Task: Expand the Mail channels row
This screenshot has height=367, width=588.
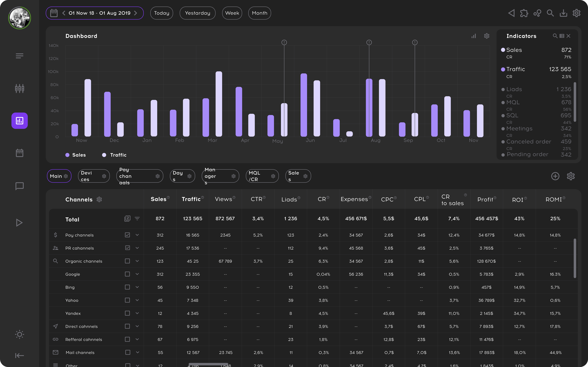Action: [137, 352]
